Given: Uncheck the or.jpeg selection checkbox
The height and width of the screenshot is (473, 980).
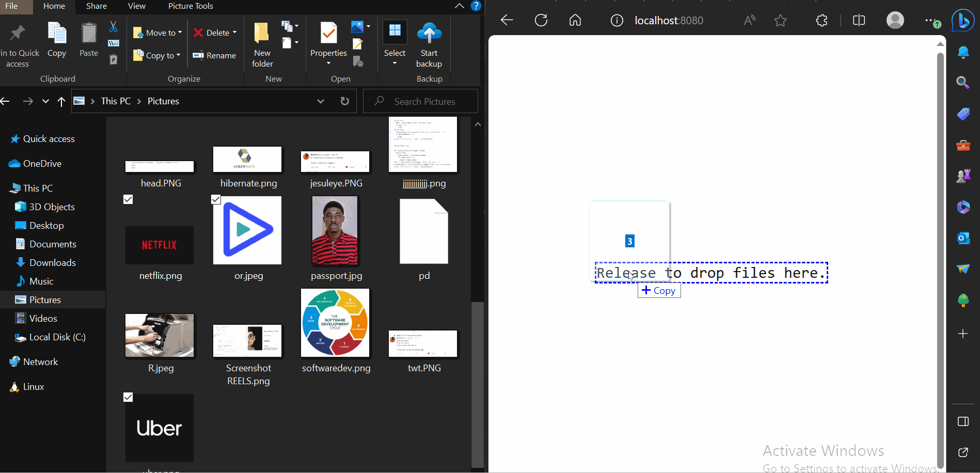Looking at the screenshot, I should (216, 199).
